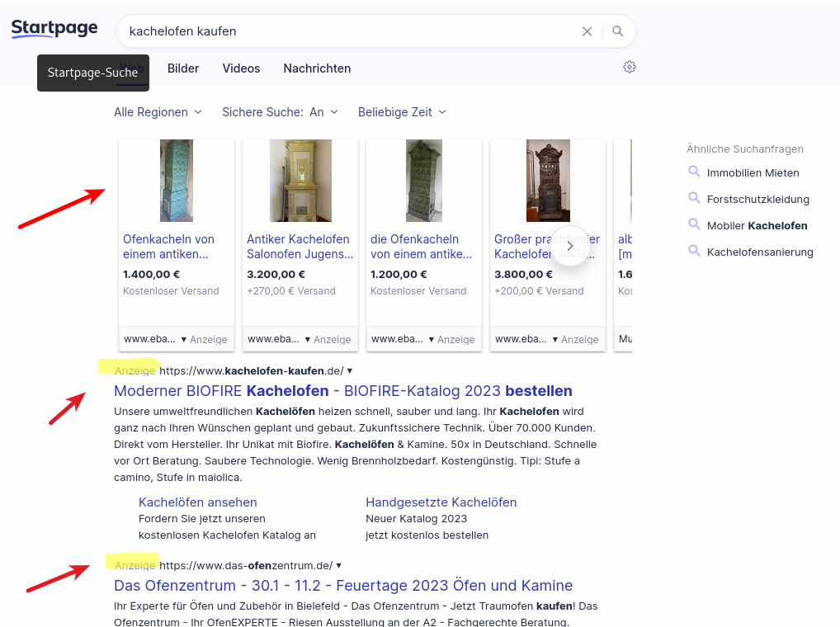This screenshot has width=840, height=627.
Task: Click the https://www.das-ofenzentrum.de/ URL text
Action: [246, 565]
